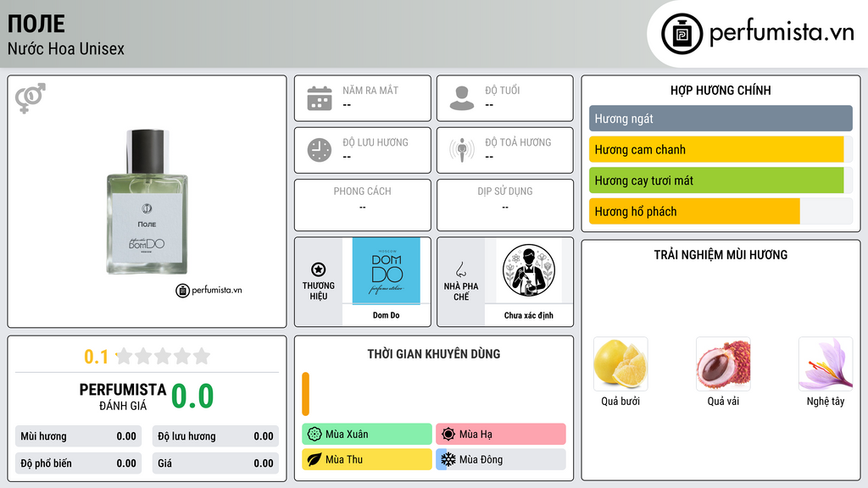Screen dimensions: 868x488
Task: Click the calendar icon for Năm ra mắt
Action: pos(320,98)
